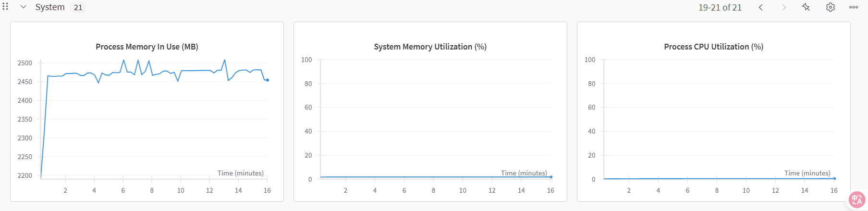Image resolution: width=868 pixels, height=211 pixels.
Task: Open the three-dot more options menu
Action: tap(854, 7)
